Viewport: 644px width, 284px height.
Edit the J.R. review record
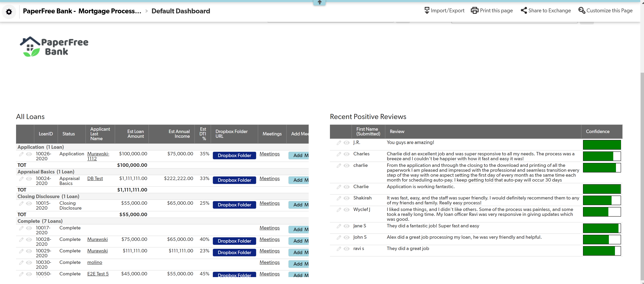click(339, 143)
